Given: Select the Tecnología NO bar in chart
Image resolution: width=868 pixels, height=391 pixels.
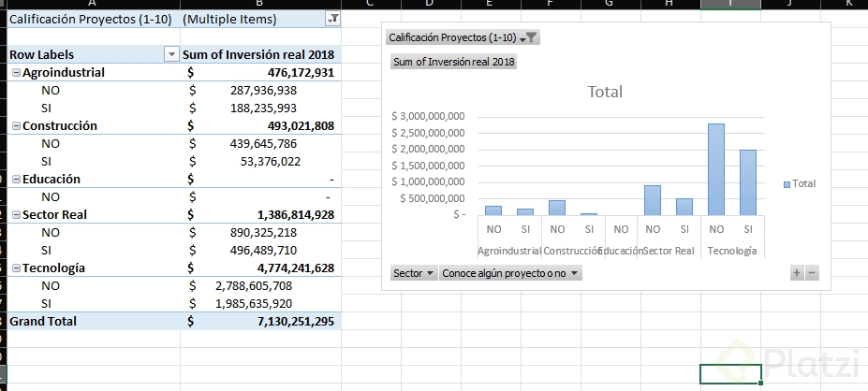Looking at the screenshot, I should pyautogui.click(x=715, y=169).
